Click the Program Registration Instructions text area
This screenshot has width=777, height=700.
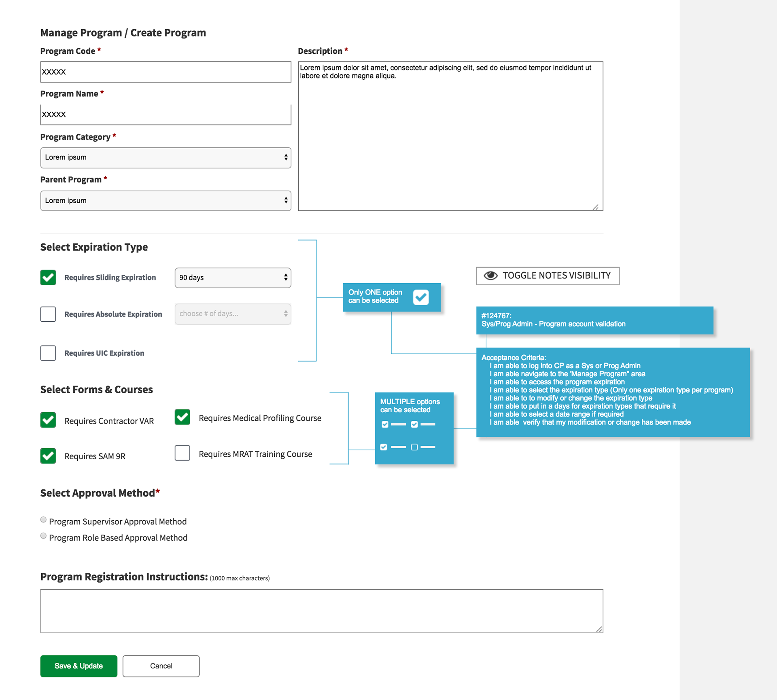(x=322, y=611)
